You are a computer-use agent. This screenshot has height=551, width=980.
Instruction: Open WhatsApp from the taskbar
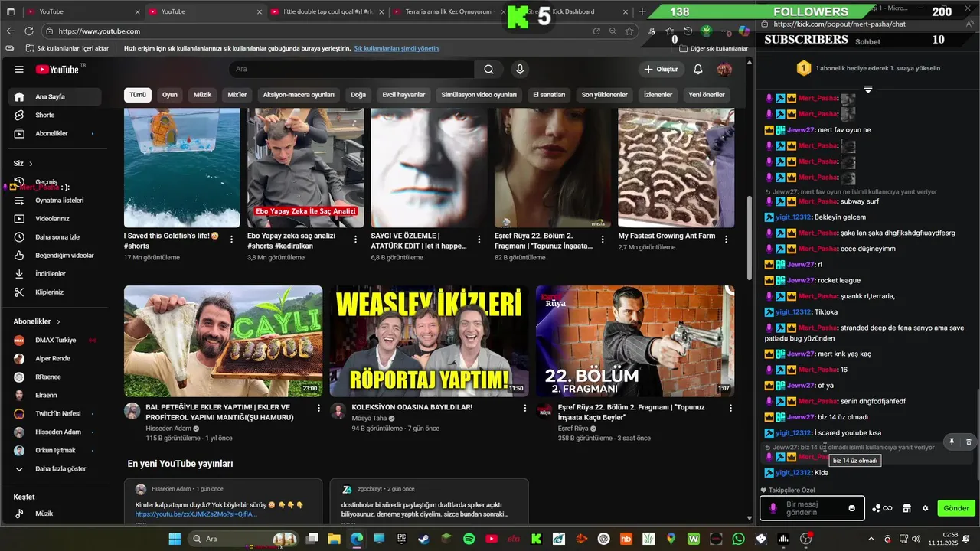click(738, 539)
